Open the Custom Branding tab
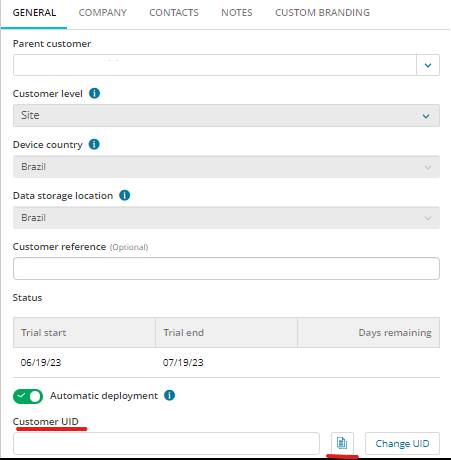The height and width of the screenshot is (460, 451). [322, 13]
